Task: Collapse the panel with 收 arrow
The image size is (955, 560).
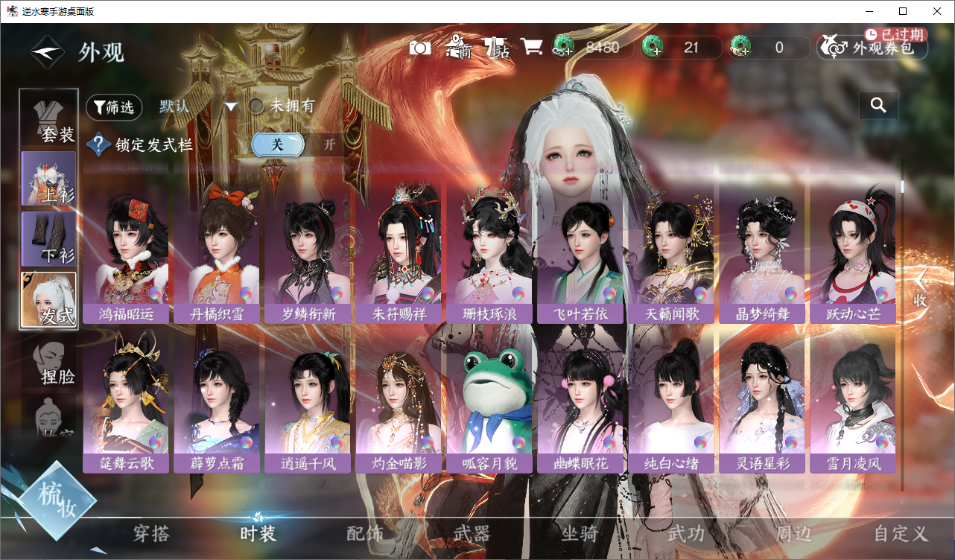Action: 921,289
